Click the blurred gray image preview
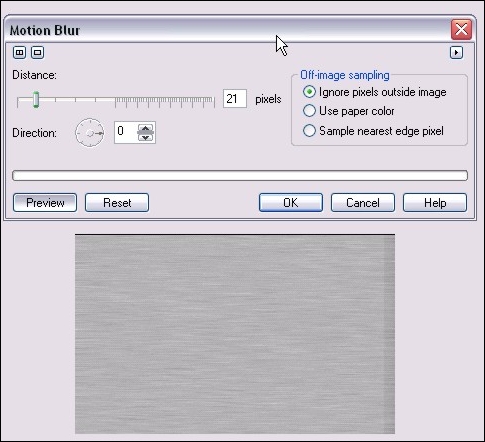485x442 pixels. [x=235, y=334]
